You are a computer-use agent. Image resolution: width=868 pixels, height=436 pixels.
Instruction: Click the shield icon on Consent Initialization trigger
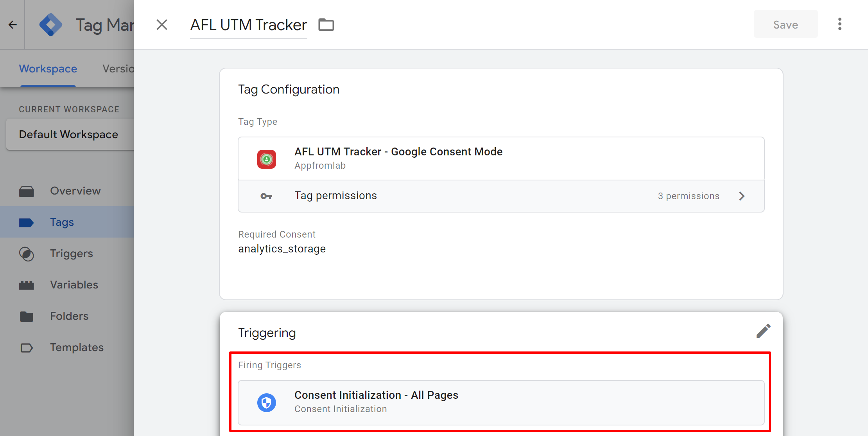click(x=266, y=402)
